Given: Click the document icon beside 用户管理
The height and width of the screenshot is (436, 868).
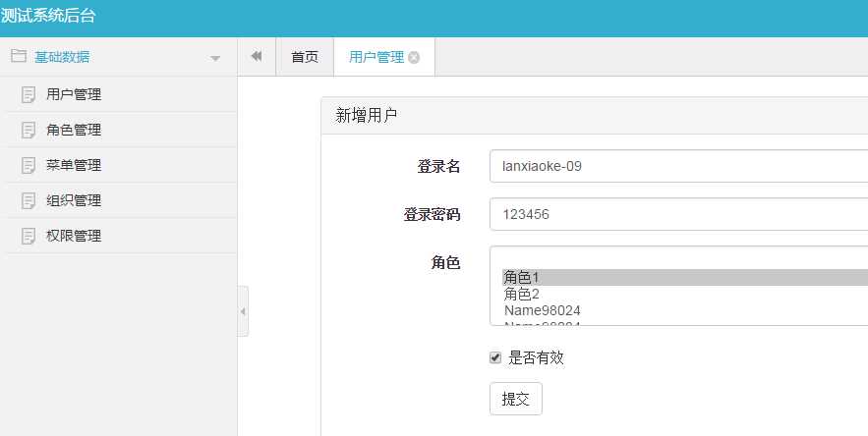Looking at the screenshot, I should (x=29, y=94).
